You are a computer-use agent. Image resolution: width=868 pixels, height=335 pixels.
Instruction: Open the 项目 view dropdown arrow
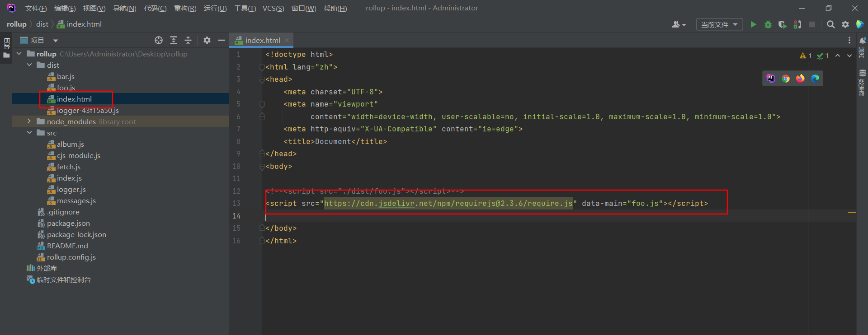click(55, 41)
